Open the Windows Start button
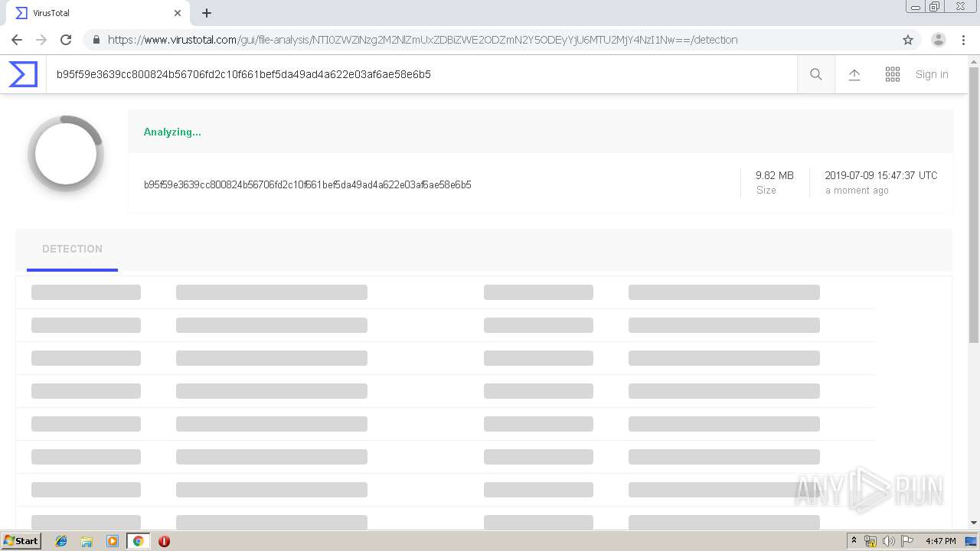 coord(21,541)
